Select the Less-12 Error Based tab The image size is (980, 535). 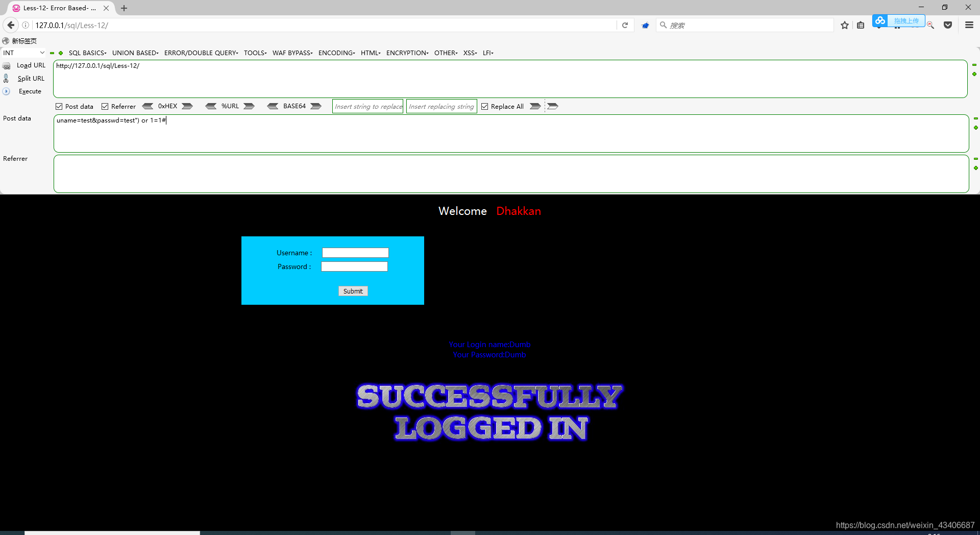click(x=59, y=8)
